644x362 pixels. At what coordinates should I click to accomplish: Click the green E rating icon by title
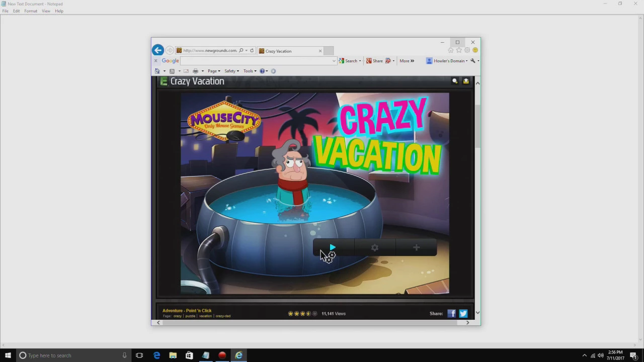pyautogui.click(x=164, y=81)
